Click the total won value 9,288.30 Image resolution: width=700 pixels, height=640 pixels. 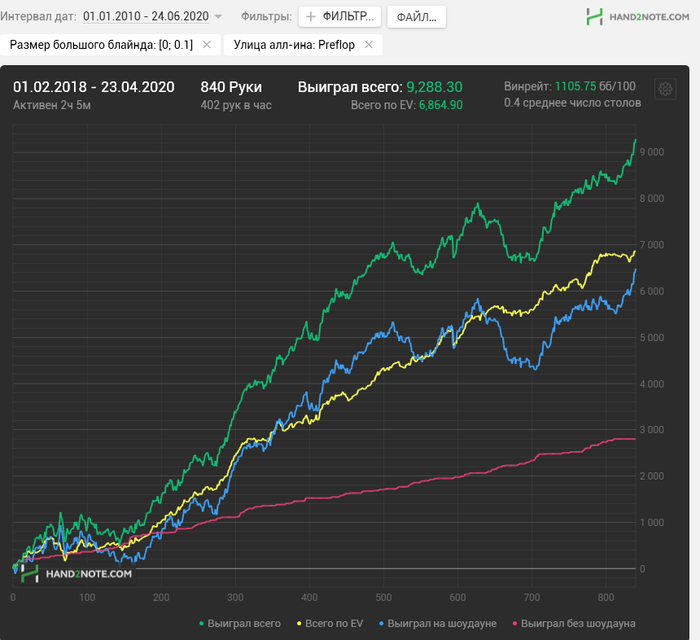pos(434,87)
